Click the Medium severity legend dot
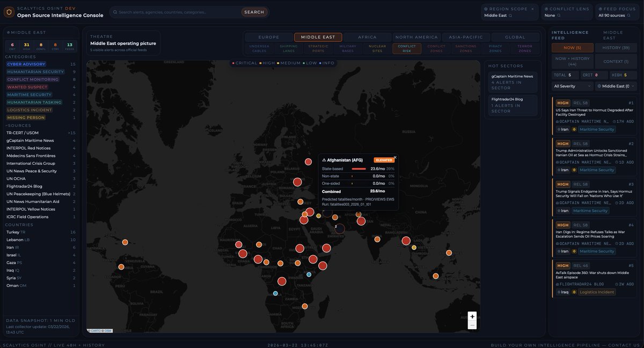This screenshot has width=644, height=348. (x=279, y=63)
